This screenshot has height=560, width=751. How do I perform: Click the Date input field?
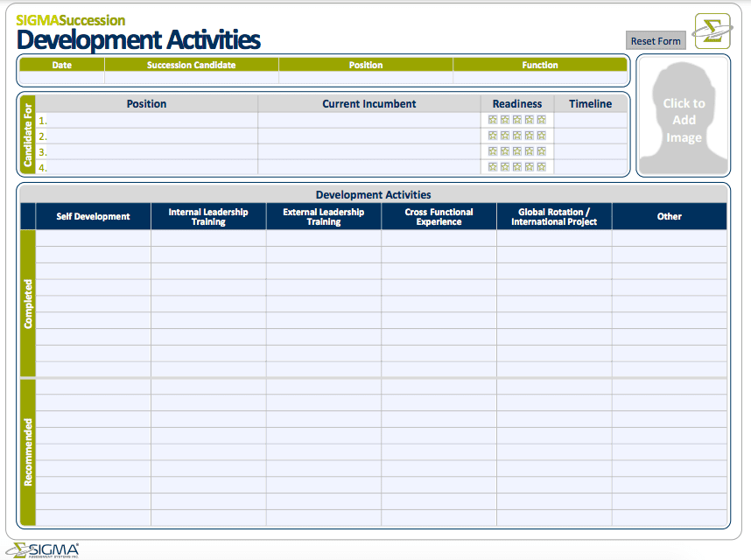click(x=61, y=78)
